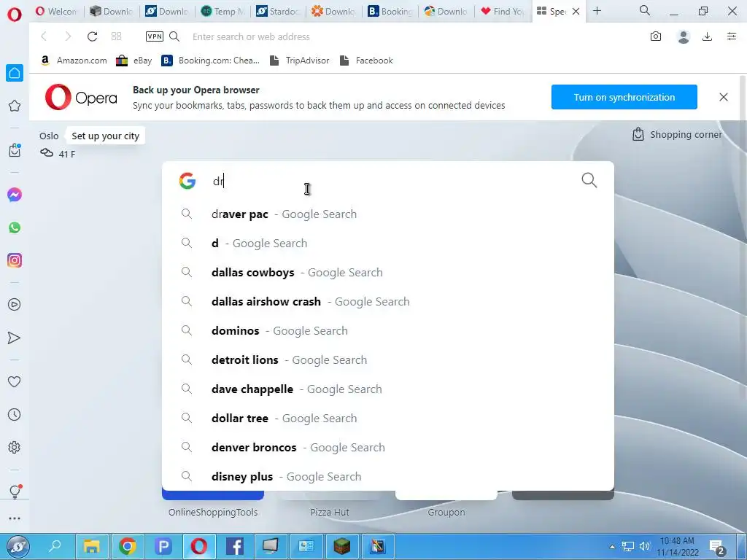Select the 'dominos' suggestion
The width and height of the screenshot is (747, 560).
388,330
